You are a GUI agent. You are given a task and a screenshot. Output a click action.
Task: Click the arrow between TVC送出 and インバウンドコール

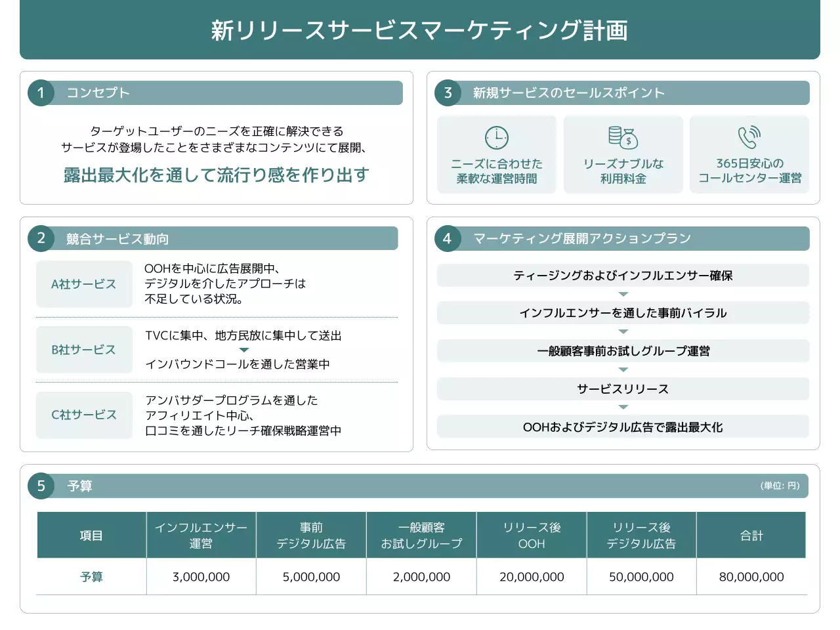pos(243,350)
